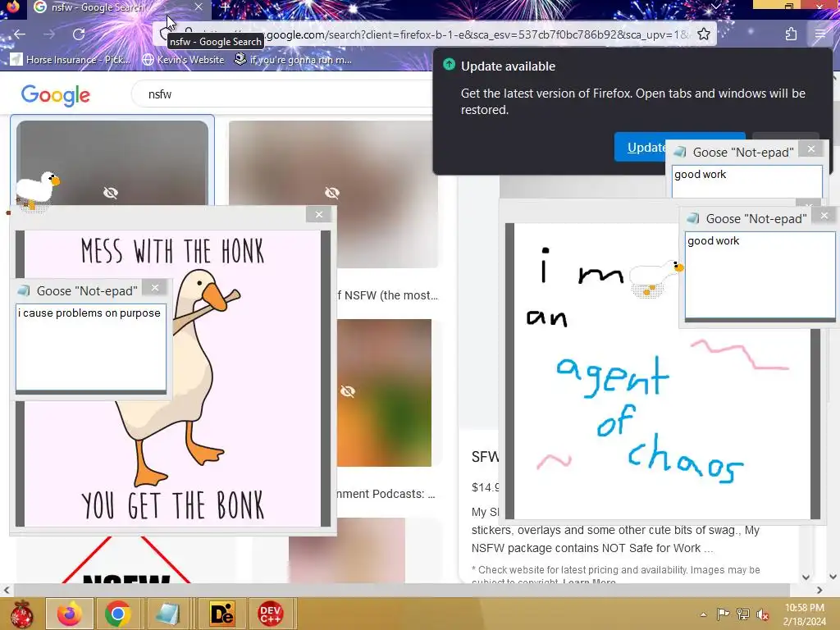Open Kevin's Website bookmark
The height and width of the screenshot is (630, 840).
click(x=184, y=59)
